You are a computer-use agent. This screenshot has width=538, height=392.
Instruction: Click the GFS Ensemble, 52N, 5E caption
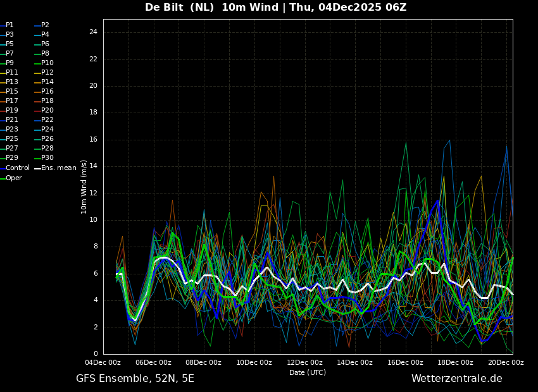coord(135,379)
